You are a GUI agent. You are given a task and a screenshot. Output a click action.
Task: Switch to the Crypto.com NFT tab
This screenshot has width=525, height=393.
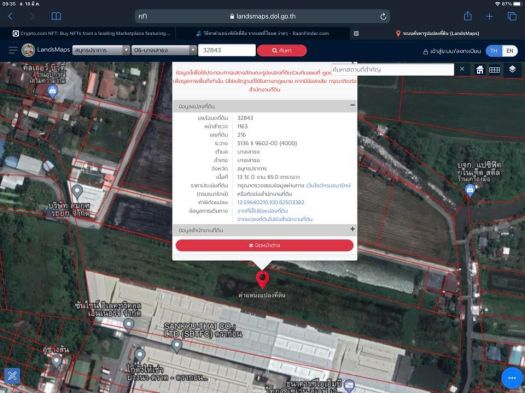pyautogui.click(x=91, y=33)
